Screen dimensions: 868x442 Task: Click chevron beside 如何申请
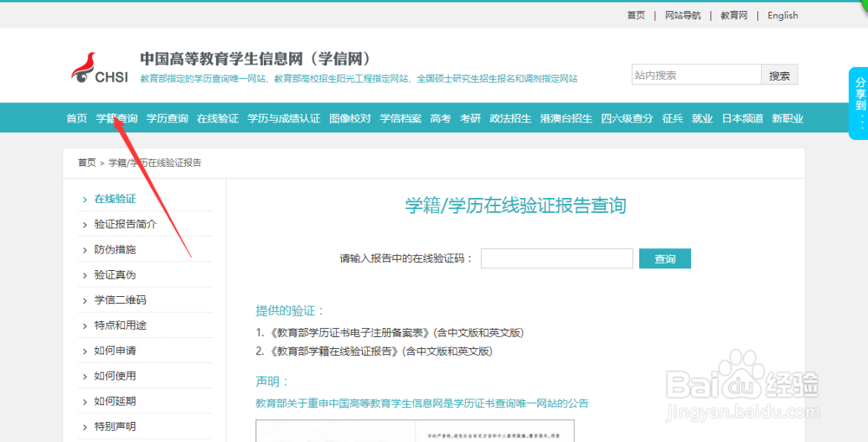point(85,351)
